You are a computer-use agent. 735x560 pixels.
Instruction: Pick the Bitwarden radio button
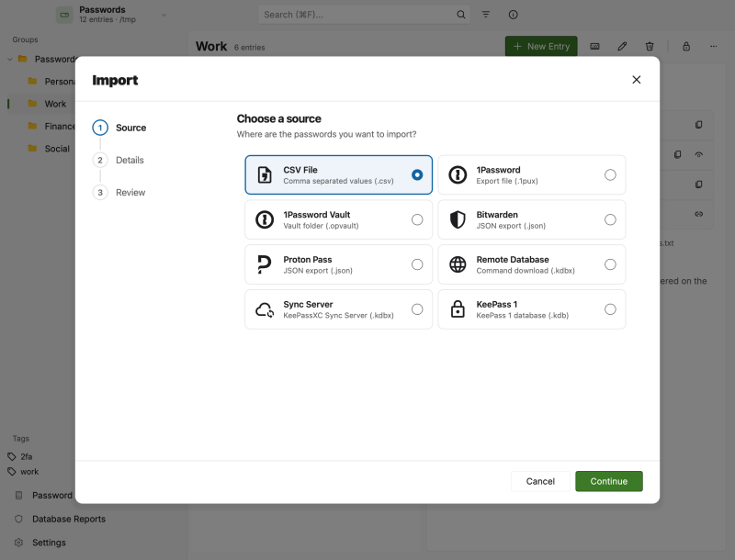pos(610,219)
